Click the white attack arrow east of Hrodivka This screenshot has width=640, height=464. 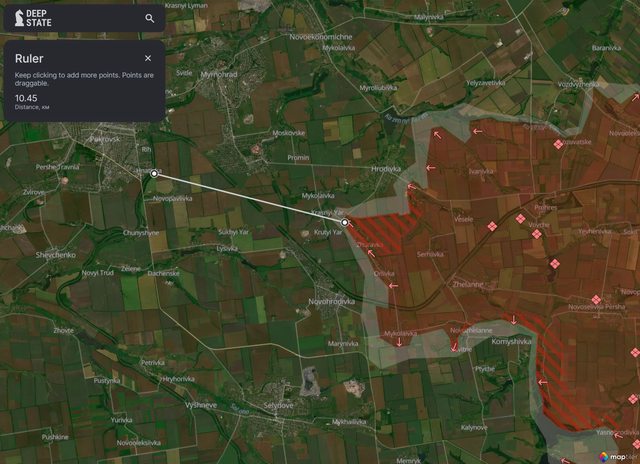(x=431, y=167)
